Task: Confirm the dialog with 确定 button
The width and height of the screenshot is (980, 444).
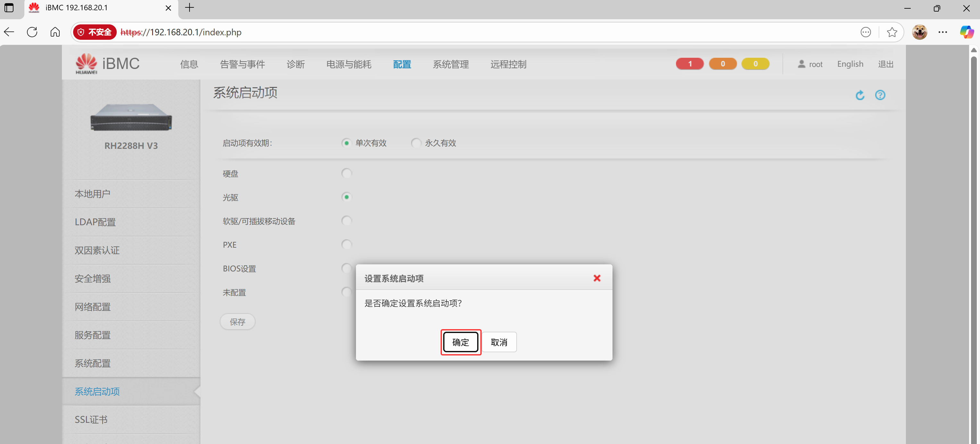Action: pyautogui.click(x=460, y=342)
